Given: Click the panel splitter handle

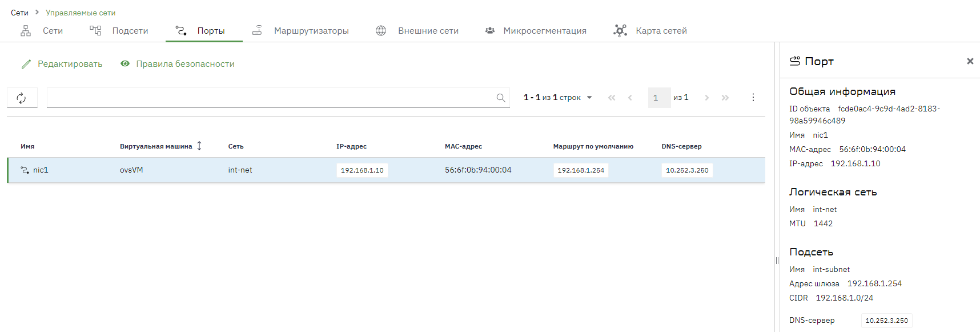Looking at the screenshot, I should [x=777, y=261].
